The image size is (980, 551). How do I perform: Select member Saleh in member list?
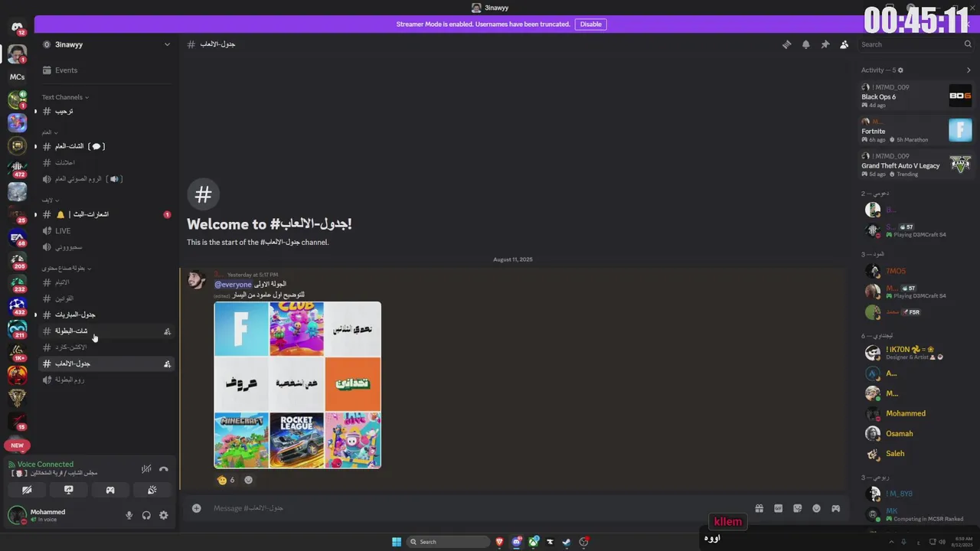(916, 453)
